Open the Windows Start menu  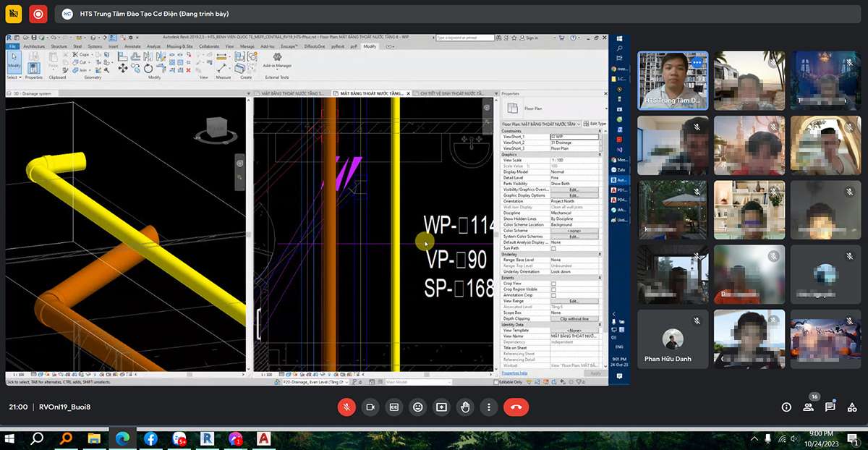click(10, 438)
